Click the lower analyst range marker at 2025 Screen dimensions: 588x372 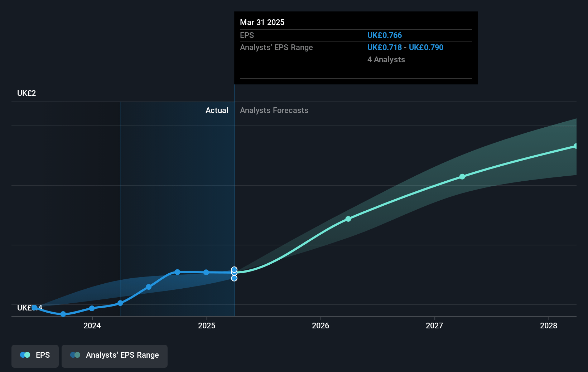(x=234, y=278)
